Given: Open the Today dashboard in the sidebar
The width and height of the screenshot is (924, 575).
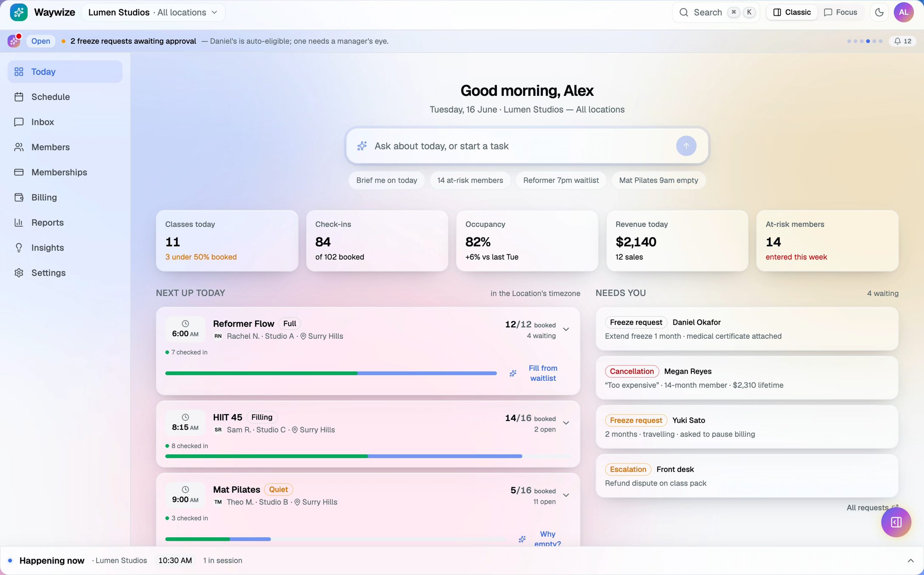Looking at the screenshot, I should (65, 72).
